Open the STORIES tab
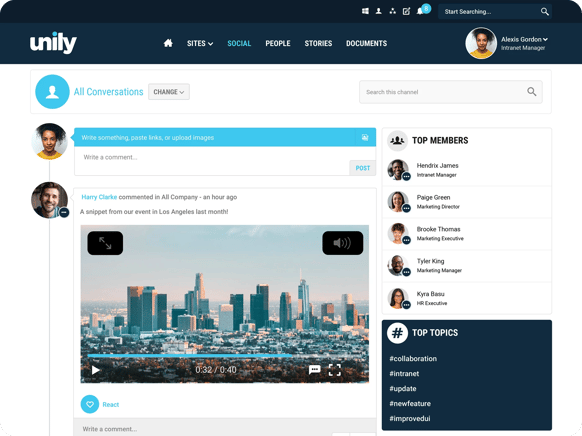582x436 pixels. (318, 43)
